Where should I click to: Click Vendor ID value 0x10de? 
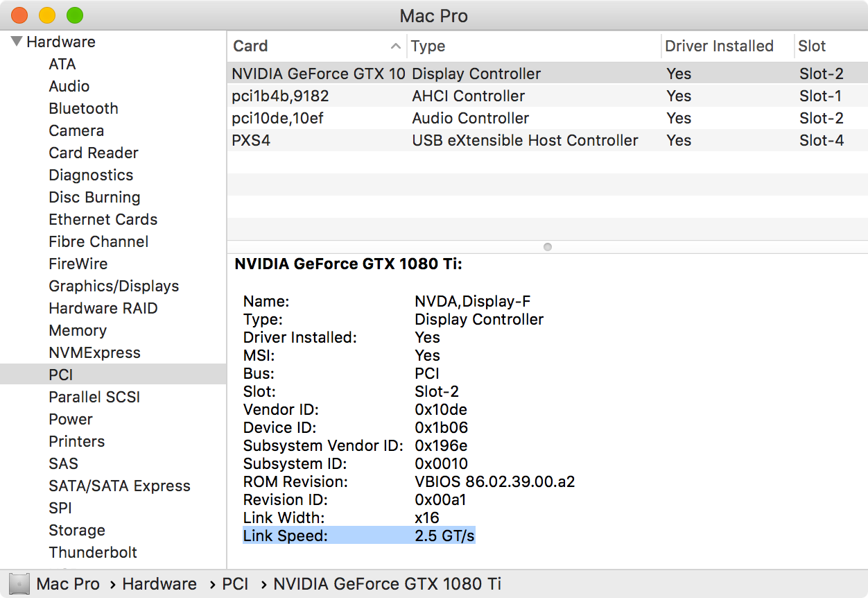441,409
